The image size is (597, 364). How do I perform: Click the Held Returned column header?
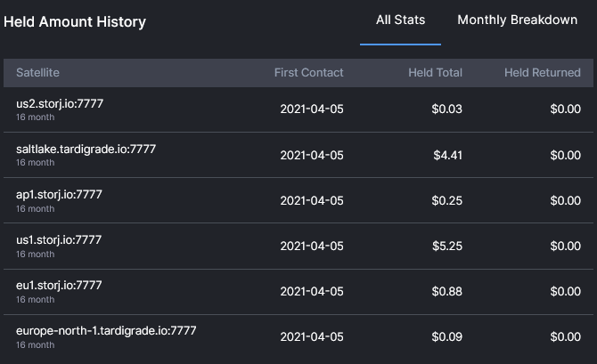(x=542, y=72)
